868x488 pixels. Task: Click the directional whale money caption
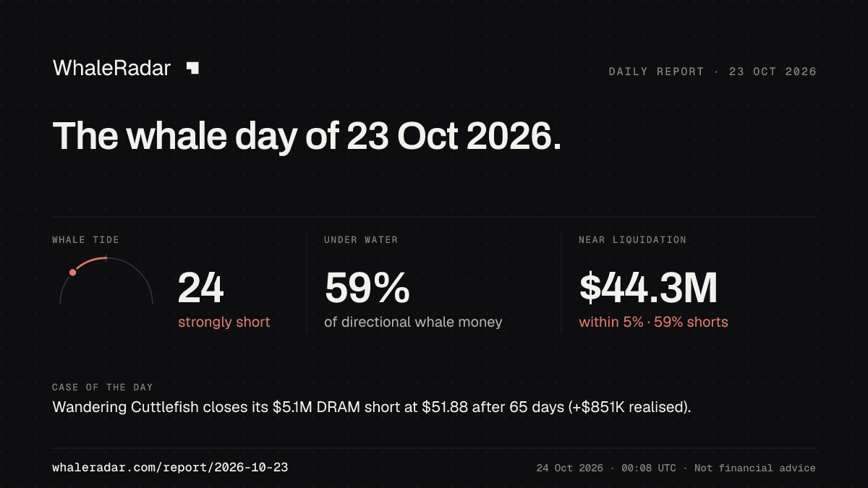[413, 322]
